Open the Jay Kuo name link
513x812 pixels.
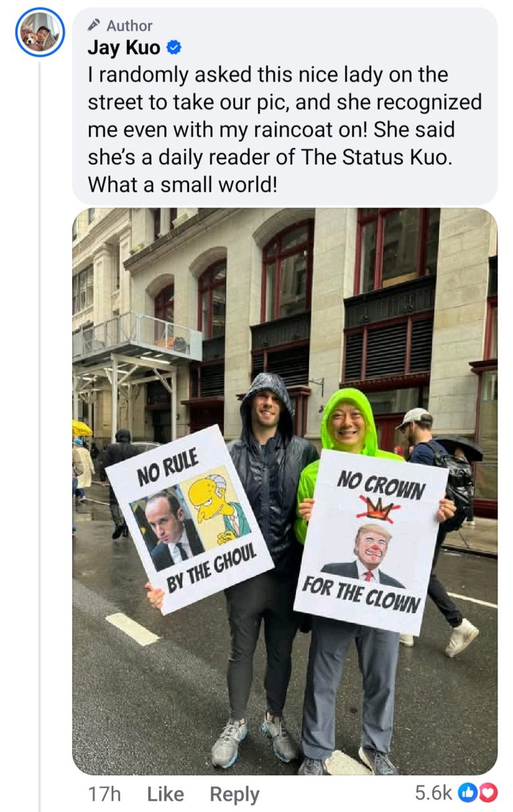click(124, 48)
